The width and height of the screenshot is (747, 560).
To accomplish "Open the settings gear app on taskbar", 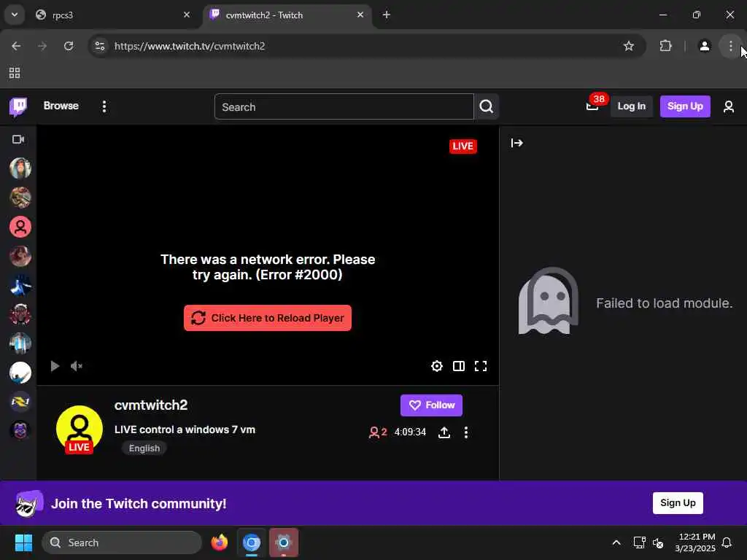I will (284, 542).
